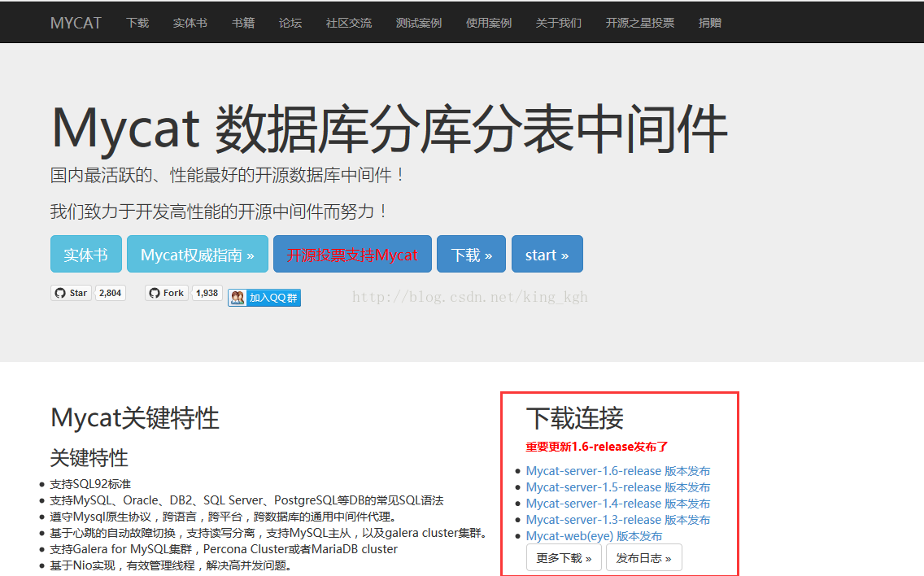Image resolution: width=924 pixels, height=576 pixels.
Task: Click the light blue 实体书 button
Action: tap(86, 254)
